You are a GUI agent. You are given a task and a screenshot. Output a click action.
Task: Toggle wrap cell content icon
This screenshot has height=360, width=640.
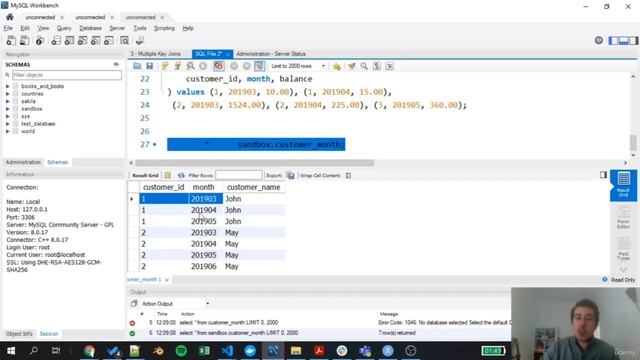348,176
